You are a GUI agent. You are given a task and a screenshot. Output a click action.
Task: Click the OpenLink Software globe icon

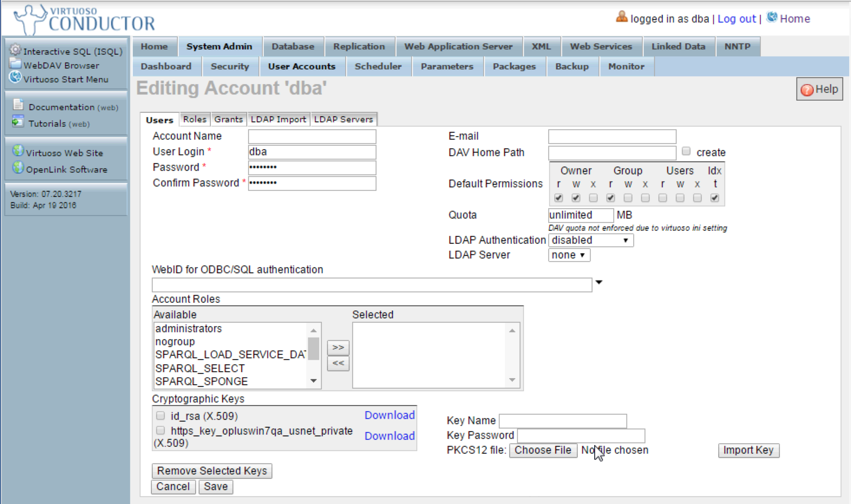coord(18,167)
